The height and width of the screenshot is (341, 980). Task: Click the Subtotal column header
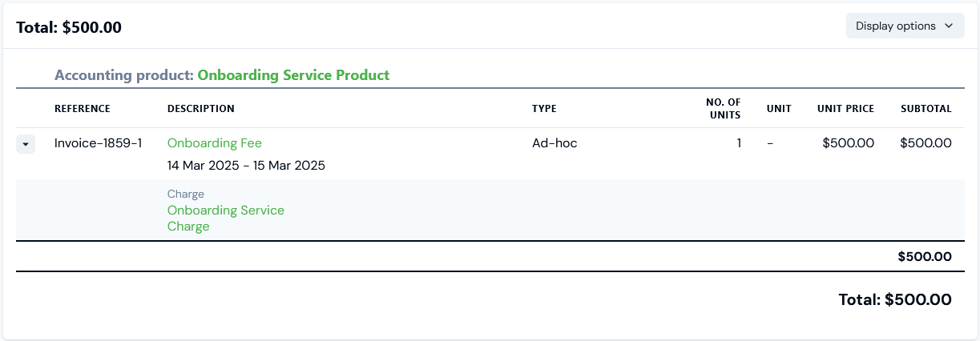coord(926,109)
